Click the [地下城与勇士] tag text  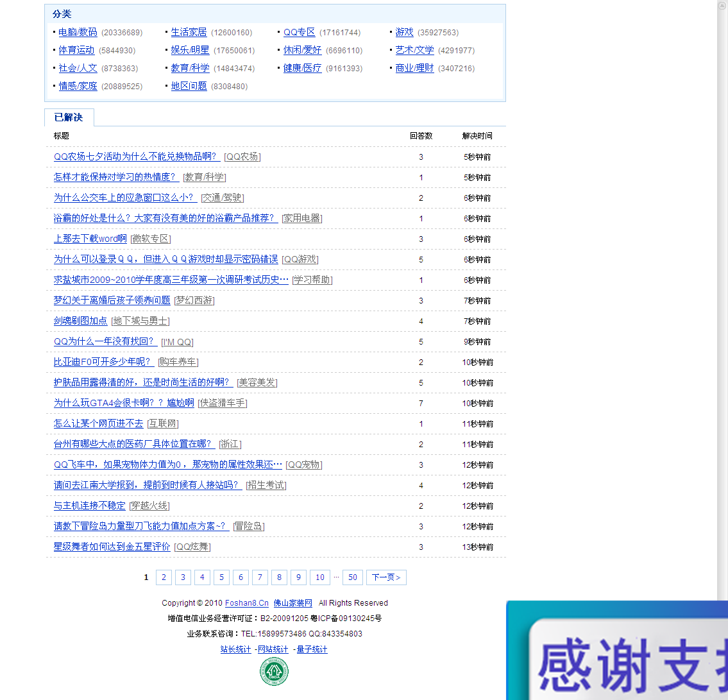(x=140, y=321)
